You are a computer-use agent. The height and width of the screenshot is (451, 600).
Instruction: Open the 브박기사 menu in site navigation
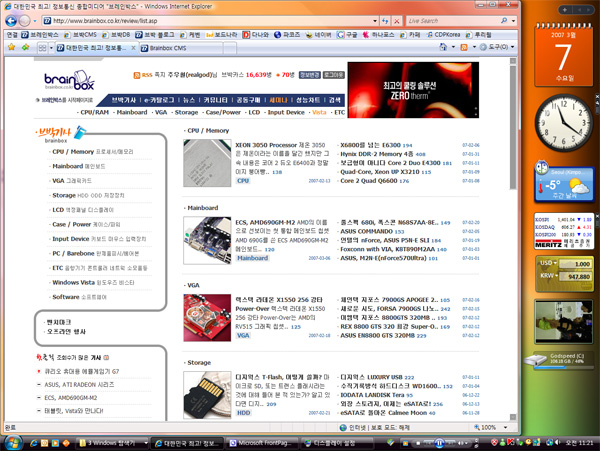pyautogui.click(x=124, y=100)
